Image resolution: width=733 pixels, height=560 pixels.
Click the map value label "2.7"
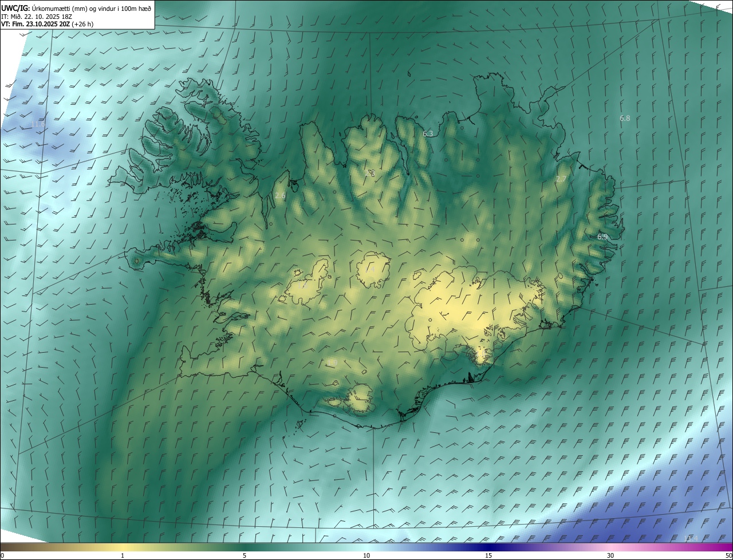(561, 179)
